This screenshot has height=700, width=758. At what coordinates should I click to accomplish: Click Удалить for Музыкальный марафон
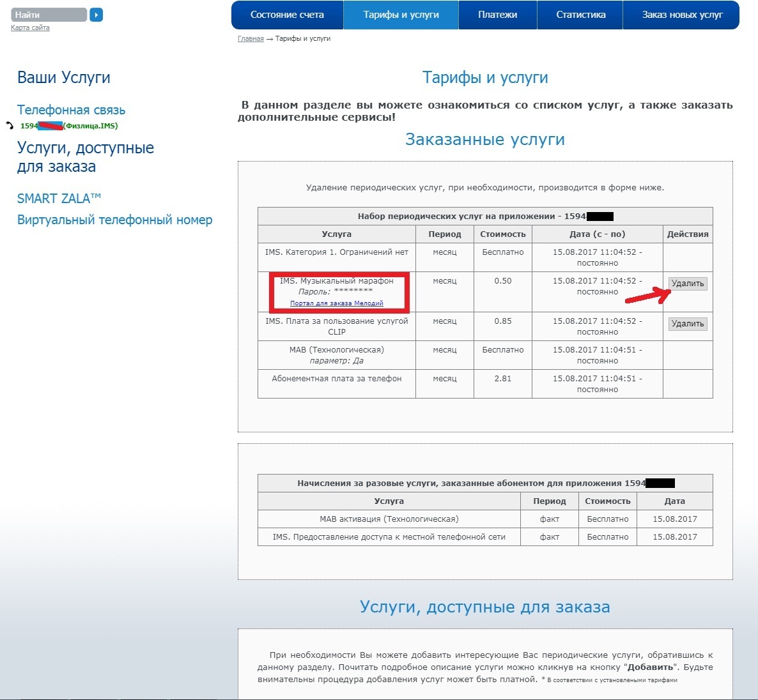(x=688, y=284)
